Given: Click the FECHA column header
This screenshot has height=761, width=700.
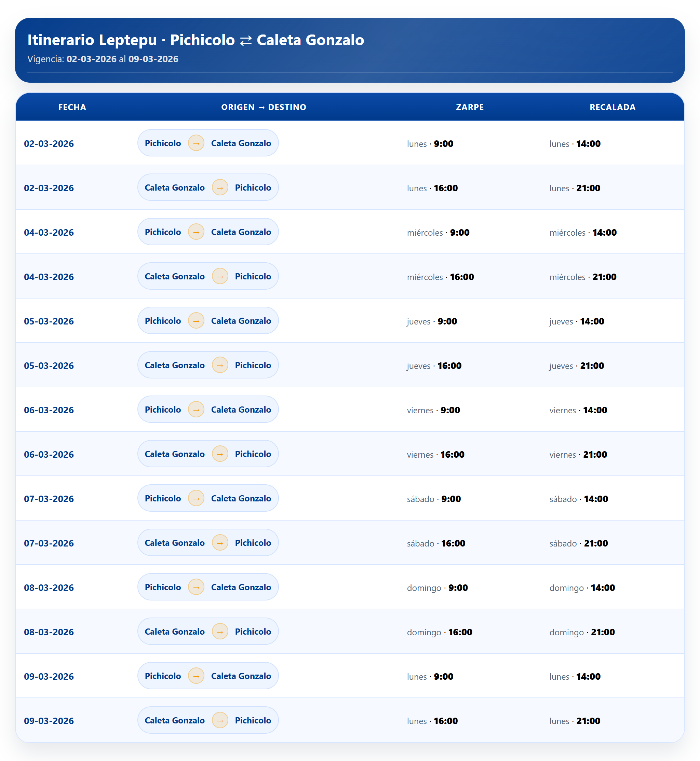Looking at the screenshot, I should [72, 107].
